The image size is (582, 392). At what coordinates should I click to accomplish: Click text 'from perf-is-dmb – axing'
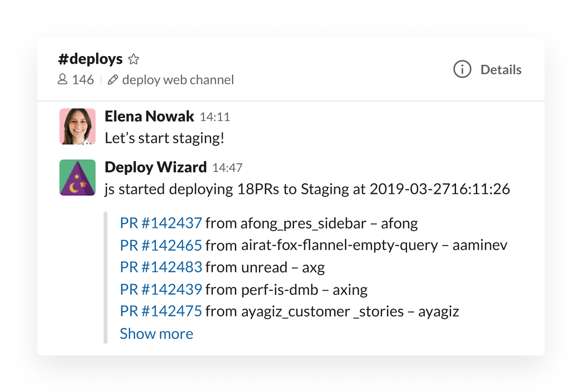click(x=286, y=289)
